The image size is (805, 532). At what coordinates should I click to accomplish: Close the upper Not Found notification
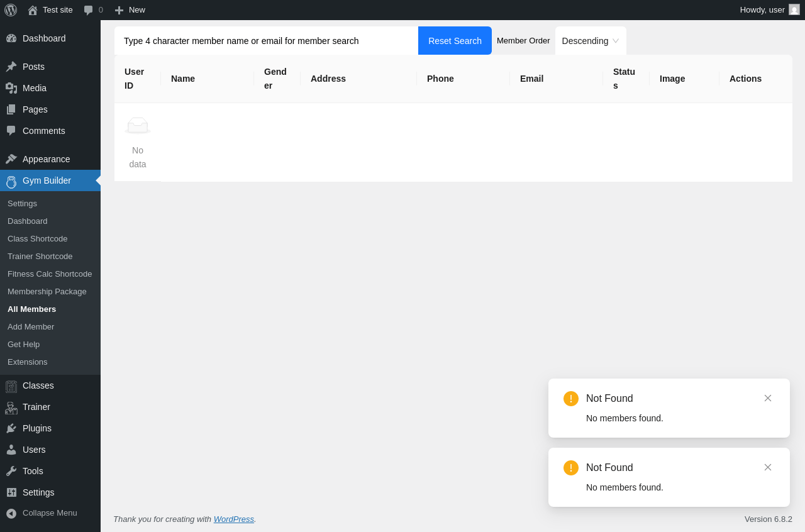pos(768,398)
